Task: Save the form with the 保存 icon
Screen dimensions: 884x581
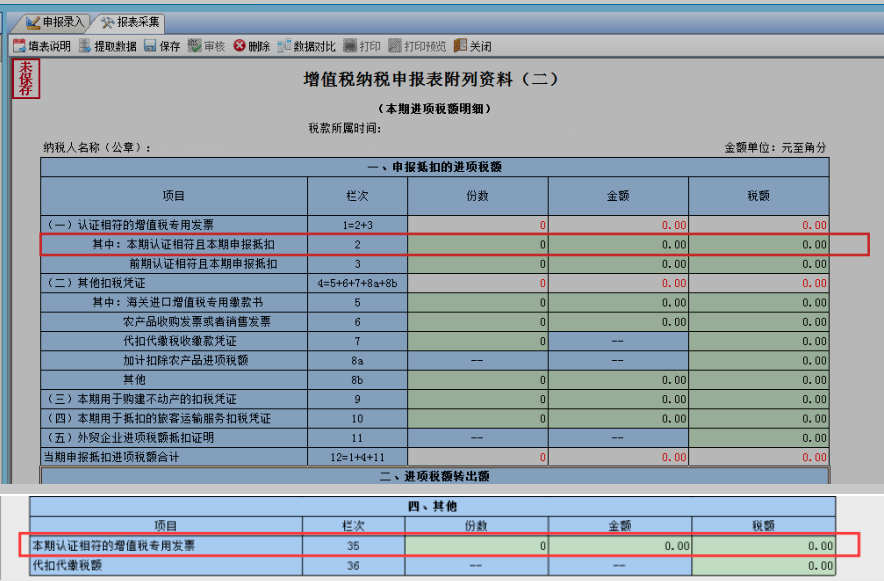Action: click(x=150, y=46)
